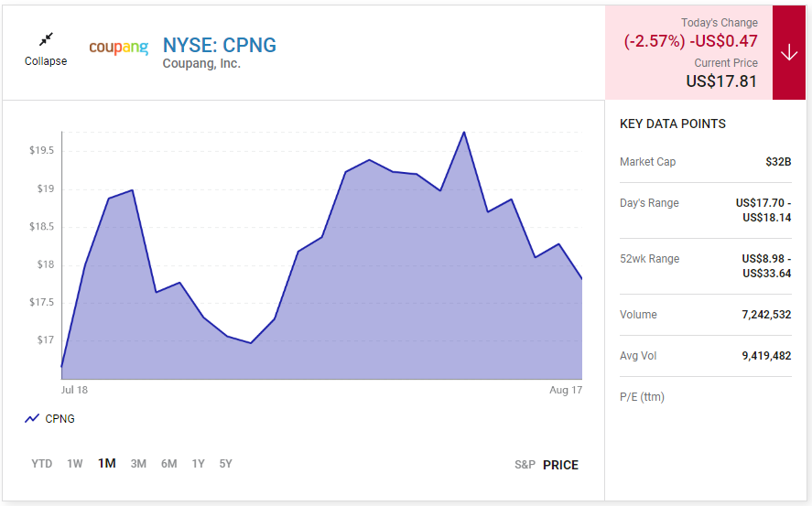Toggle the CPNG series legend label

(60, 418)
